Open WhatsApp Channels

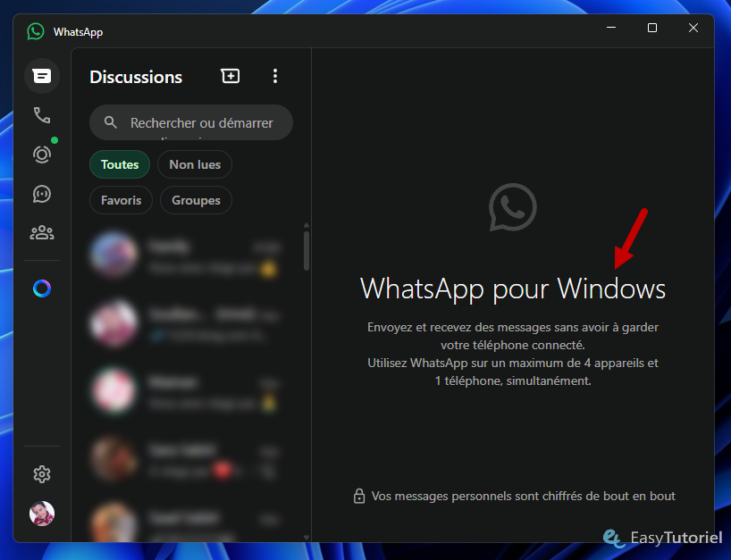(41, 194)
